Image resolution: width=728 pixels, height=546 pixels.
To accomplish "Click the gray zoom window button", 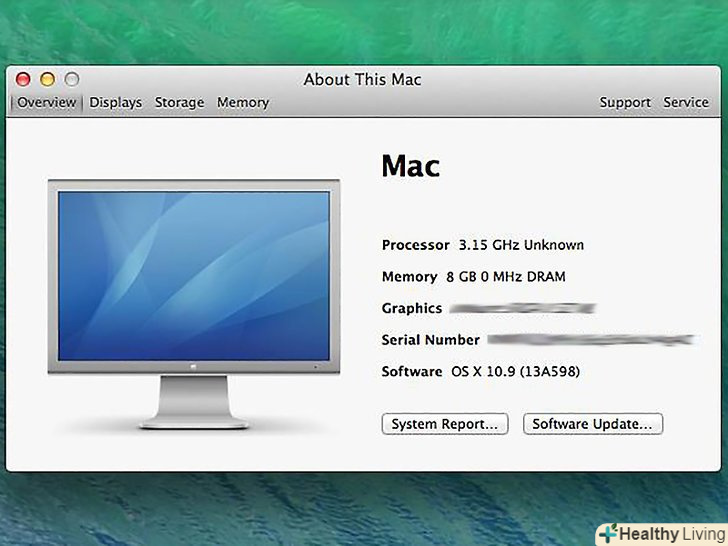I will [x=72, y=79].
